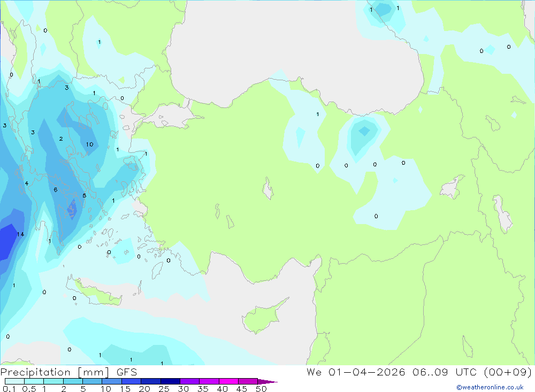The width and height of the screenshot is (535, 392).
Task: Click the date '01-04-2026' in the footer
Action: (x=367, y=372)
